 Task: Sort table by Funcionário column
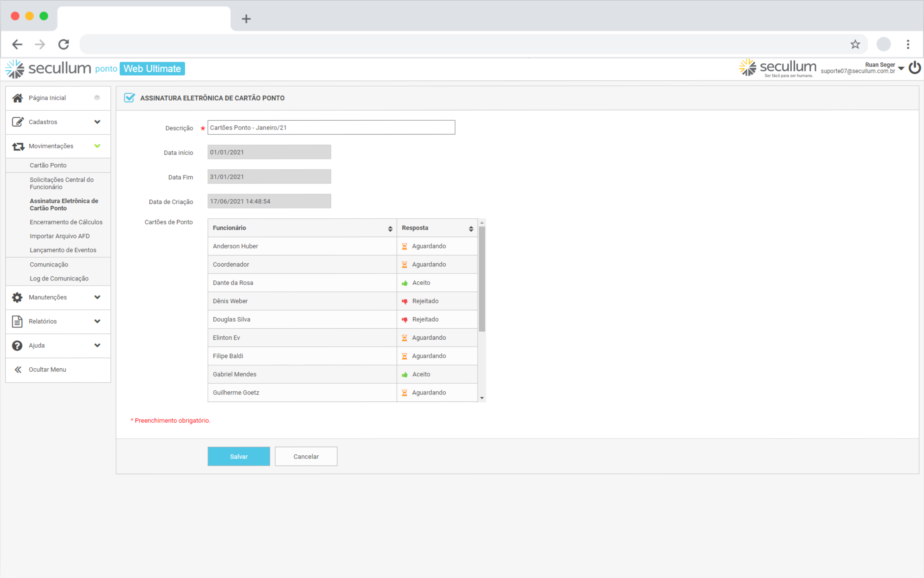pyautogui.click(x=390, y=229)
